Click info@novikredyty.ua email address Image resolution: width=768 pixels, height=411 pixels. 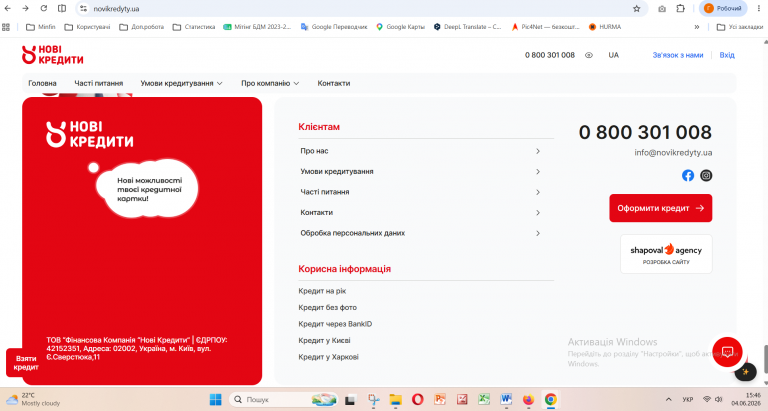[x=673, y=152]
